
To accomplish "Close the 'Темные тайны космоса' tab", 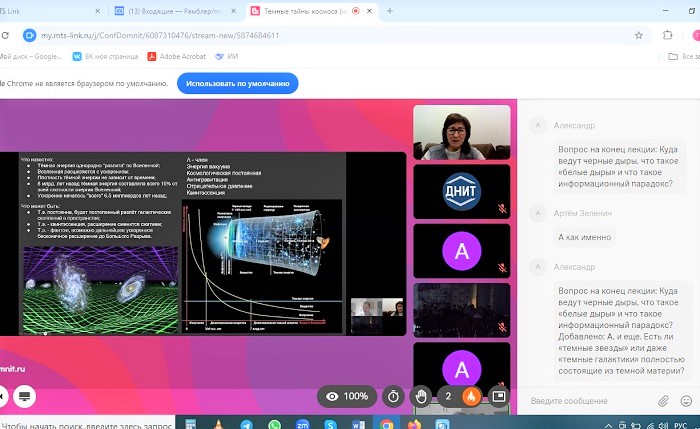I will [x=369, y=11].
